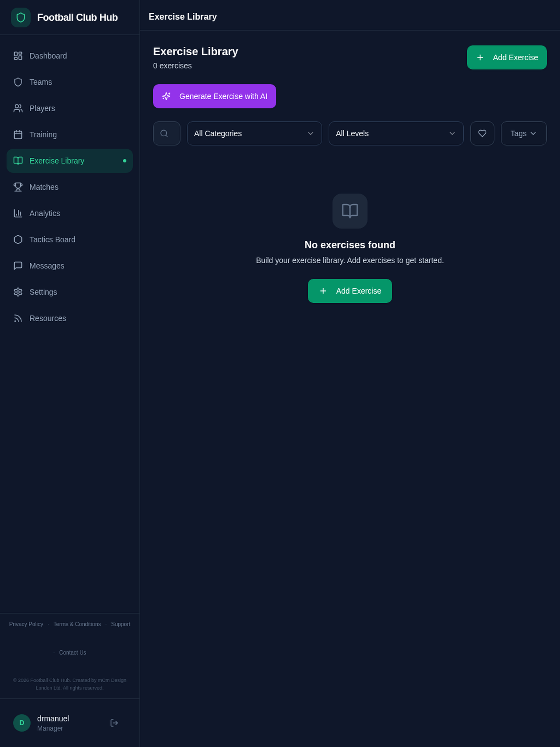Screen dimensions: 560x747
Task: Open the Exercise Library sidebar item
Action: click(69, 161)
